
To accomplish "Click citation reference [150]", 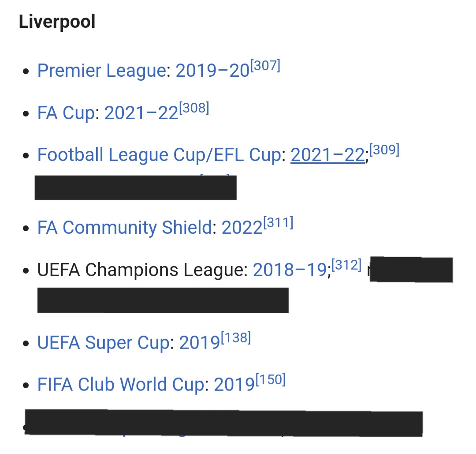I will click(x=271, y=380).
